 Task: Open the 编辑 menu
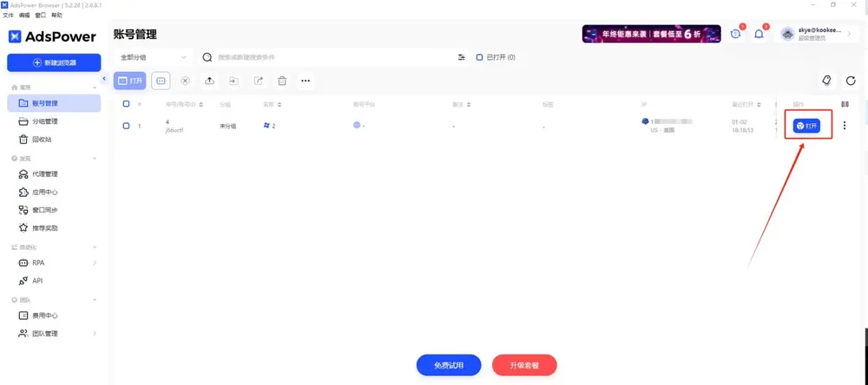click(23, 16)
